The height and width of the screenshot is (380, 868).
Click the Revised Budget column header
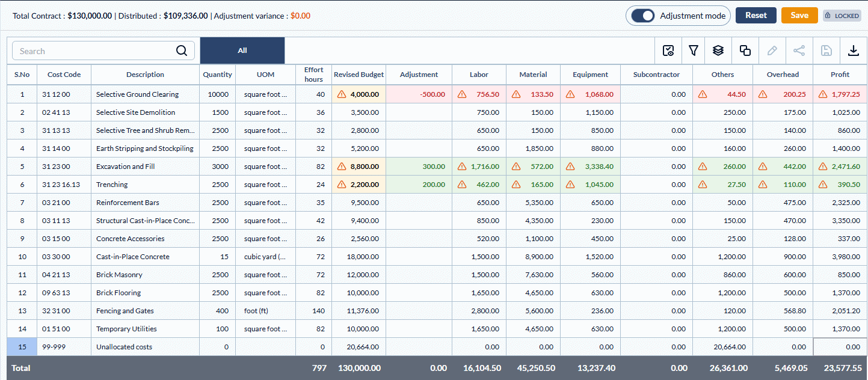click(359, 75)
